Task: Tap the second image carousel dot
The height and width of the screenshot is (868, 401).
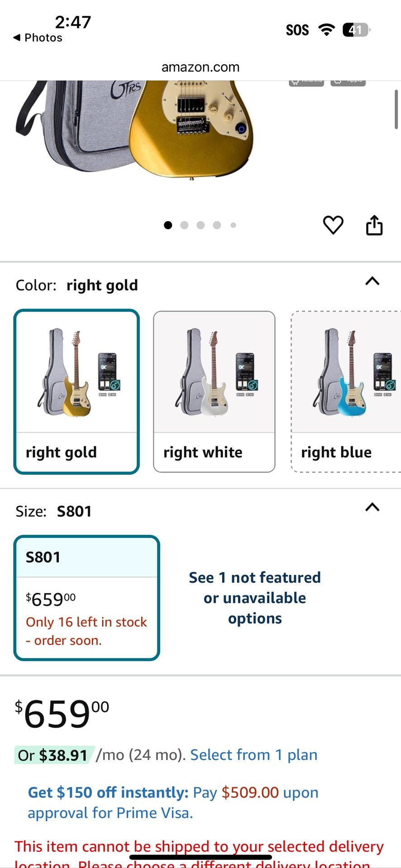Action: click(x=184, y=225)
